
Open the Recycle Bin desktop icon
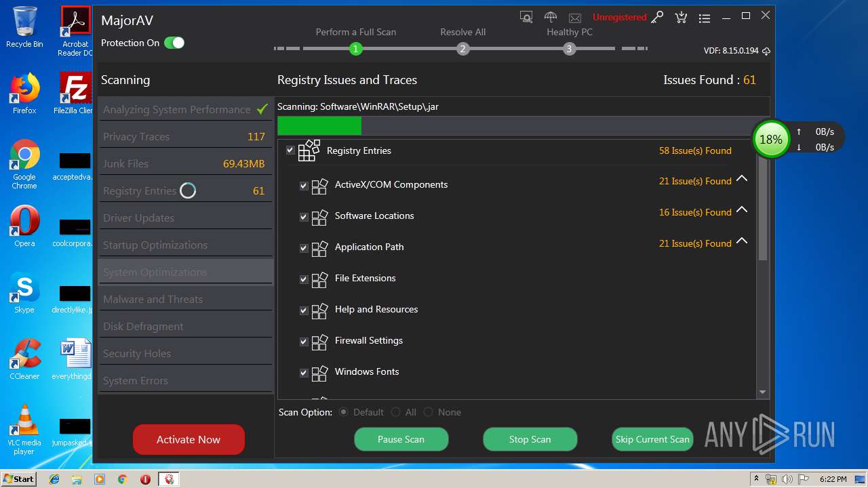24,27
